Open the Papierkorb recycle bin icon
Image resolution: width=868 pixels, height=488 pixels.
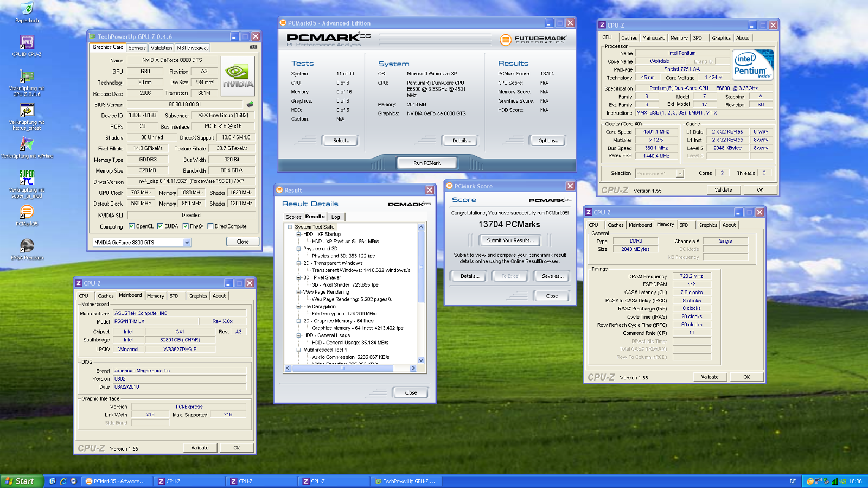pos(27,9)
